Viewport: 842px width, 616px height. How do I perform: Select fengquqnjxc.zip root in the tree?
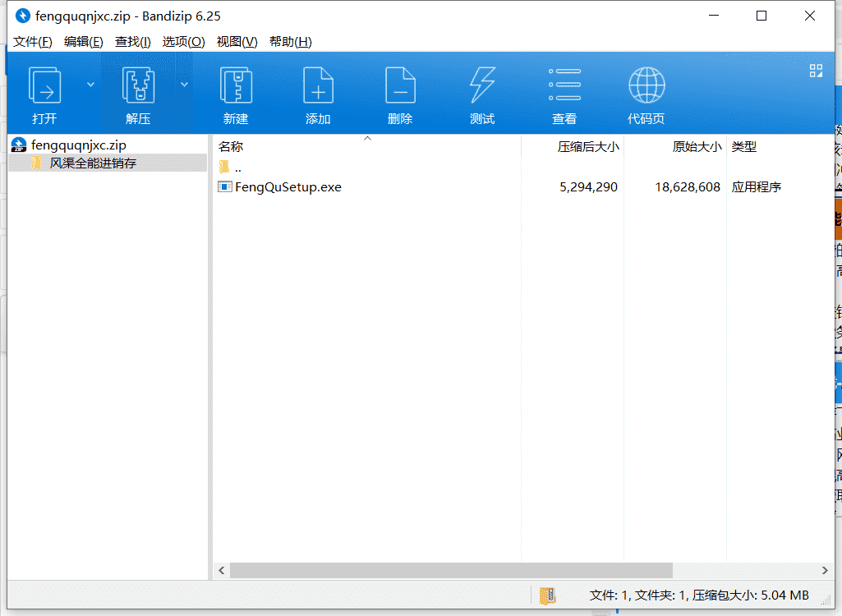78,145
